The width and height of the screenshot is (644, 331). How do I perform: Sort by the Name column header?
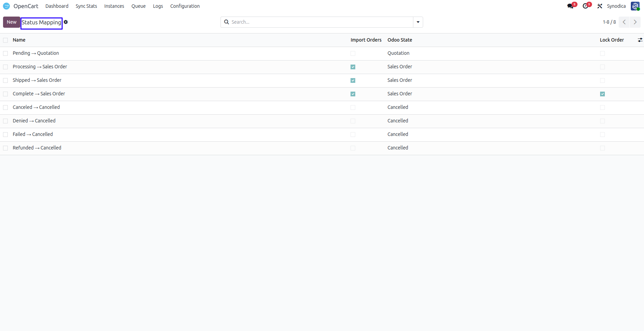click(x=19, y=40)
